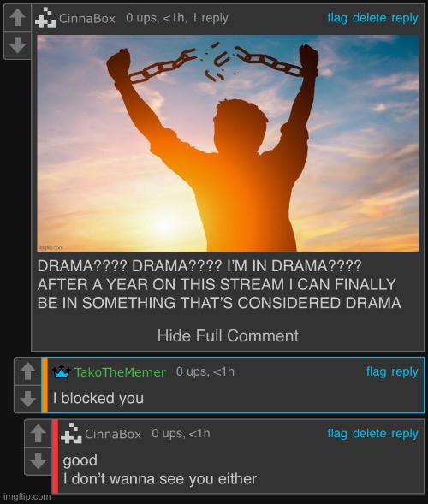Upvote TakoTheMemer's 'I blocked you' comment
The width and height of the screenshot is (428, 504).
coord(27,371)
